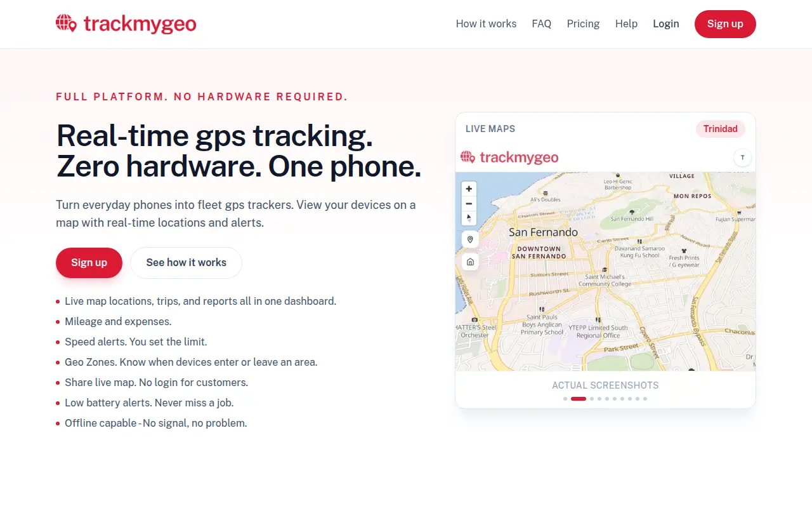812x508 pixels.
Task: Click Davanand Samaroo Kung Fu School label
Action: click(639, 252)
